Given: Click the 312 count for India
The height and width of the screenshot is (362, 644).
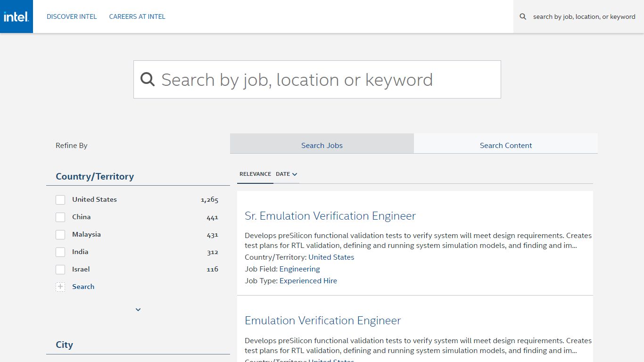Looking at the screenshot, I should pyautogui.click(x=212, y=252).
